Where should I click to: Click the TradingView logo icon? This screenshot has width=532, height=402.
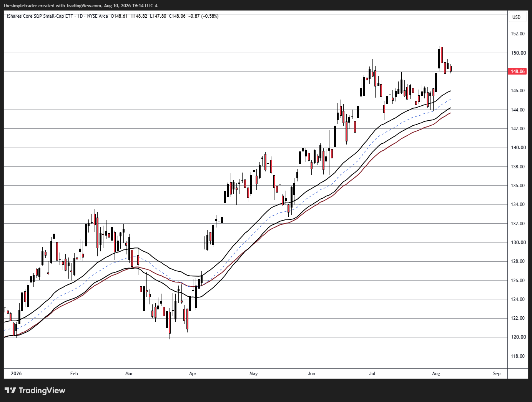[10, 390]
